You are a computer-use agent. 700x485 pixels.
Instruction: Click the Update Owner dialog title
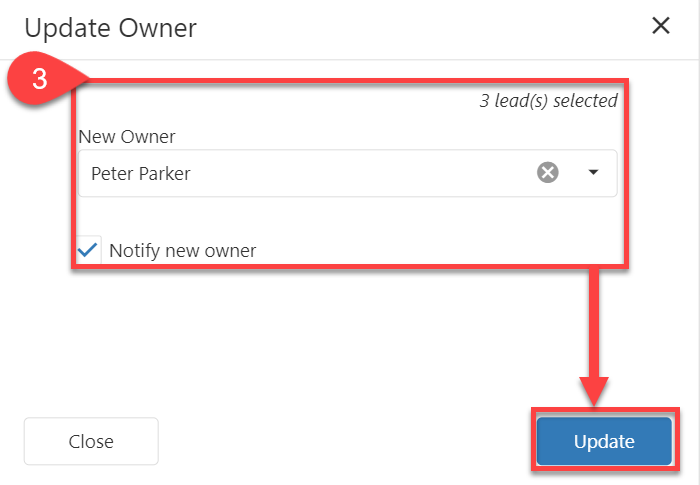[110, 28]
